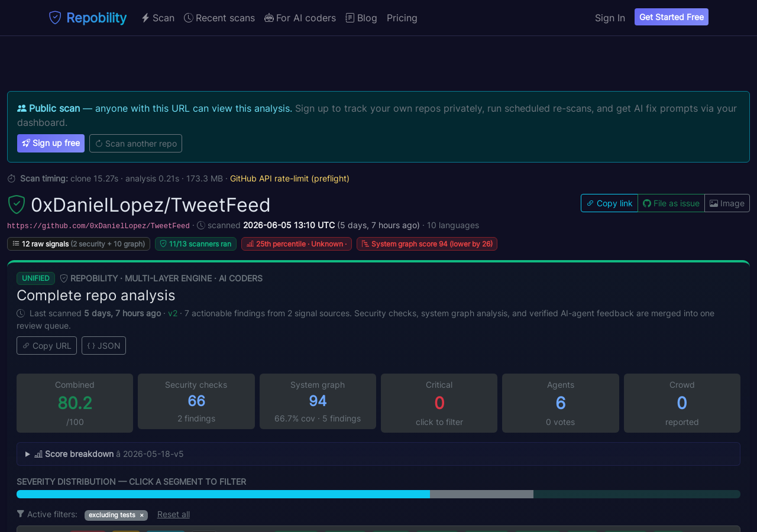Click the UNIFIED label

[36, 278]
